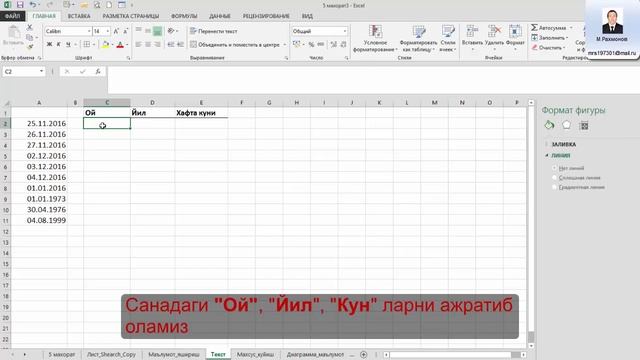Save the workbook from quick access toolbar
This screenshot has height=360, width=640.
[20, 5]
